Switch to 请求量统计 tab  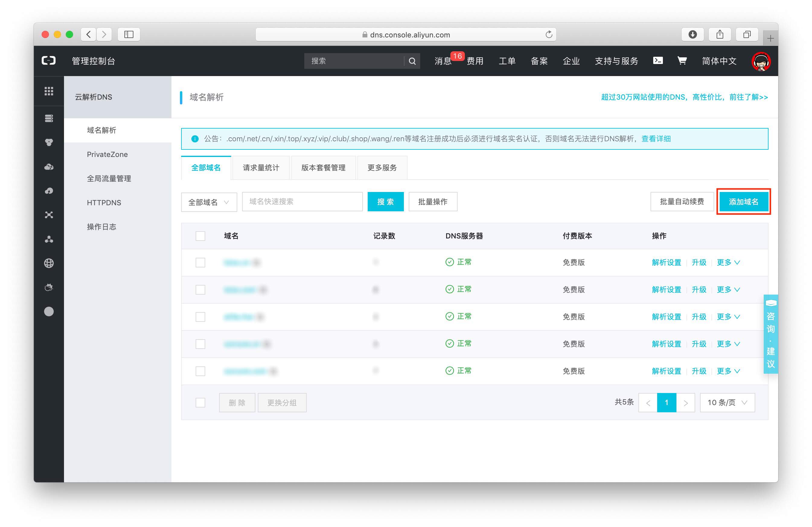[x=261, y=168]
